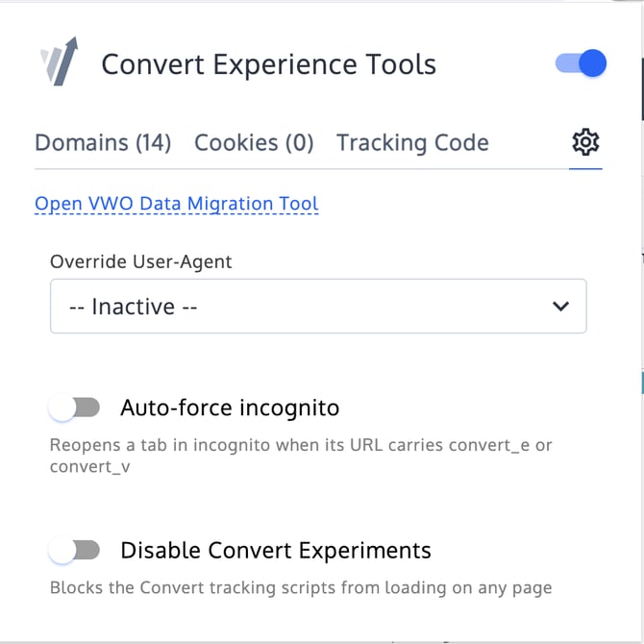644x644 pixels.
Task: Enable Auto-force incognito switch
Action: pyautogui.click(x=74, y=408)
